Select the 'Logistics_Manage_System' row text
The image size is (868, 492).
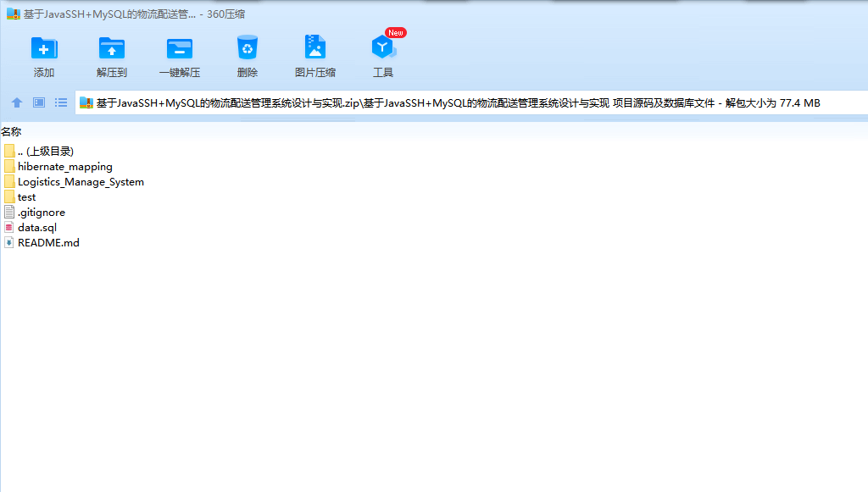coord(81,182)
